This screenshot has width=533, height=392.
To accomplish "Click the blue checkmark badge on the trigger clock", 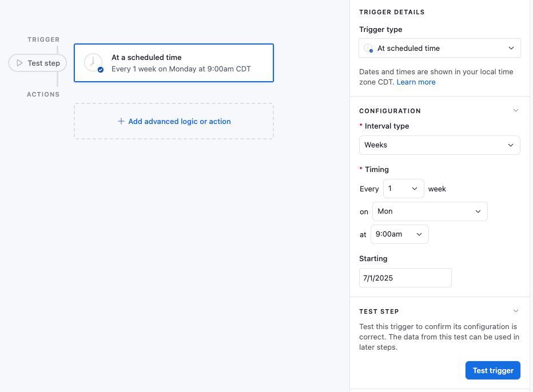I will (101, 70).
